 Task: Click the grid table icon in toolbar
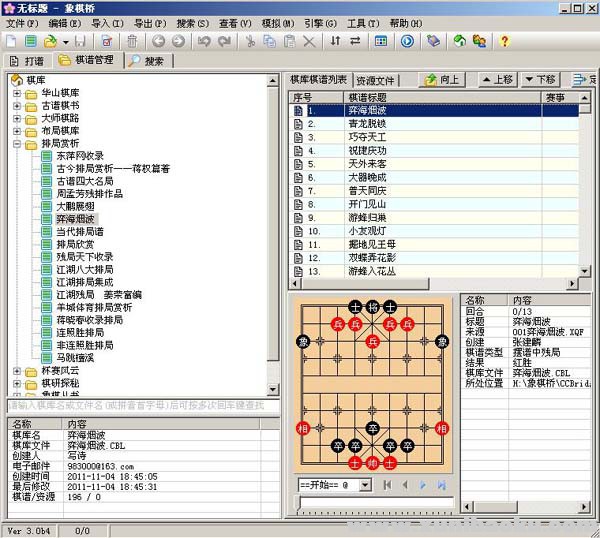point(381,41)
